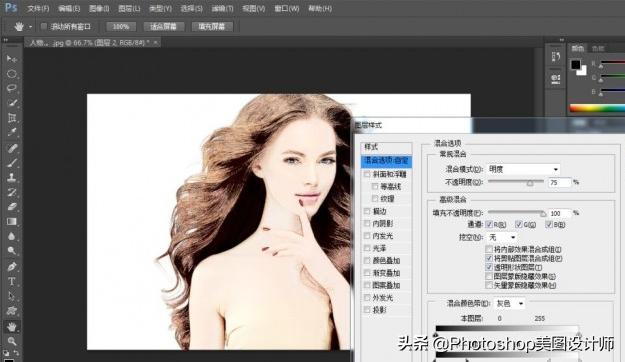Select the Zoom tool in toolbox
Image resolution: width=625 pixels, height=362 pixels.
(12, 341)
